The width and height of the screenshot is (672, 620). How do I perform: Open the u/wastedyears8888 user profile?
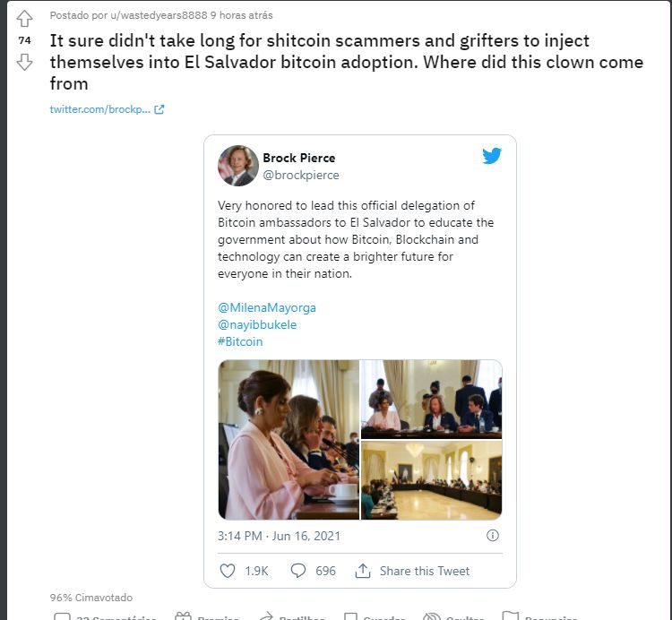[159, 15]
